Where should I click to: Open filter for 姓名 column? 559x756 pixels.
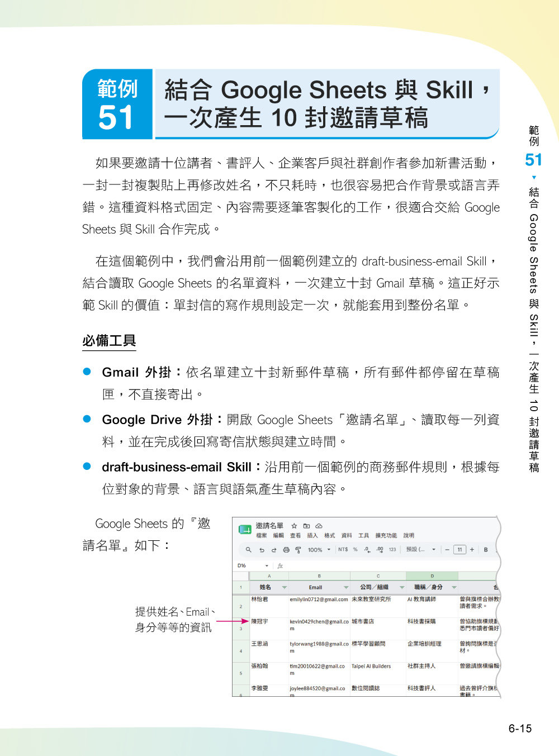pos(285,587)
